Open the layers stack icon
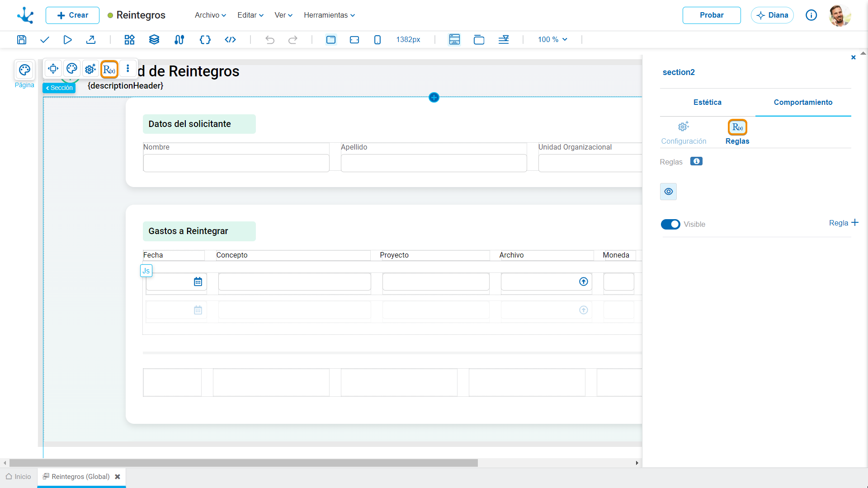This screenshot has height=488, width=868. coord(154,40)
